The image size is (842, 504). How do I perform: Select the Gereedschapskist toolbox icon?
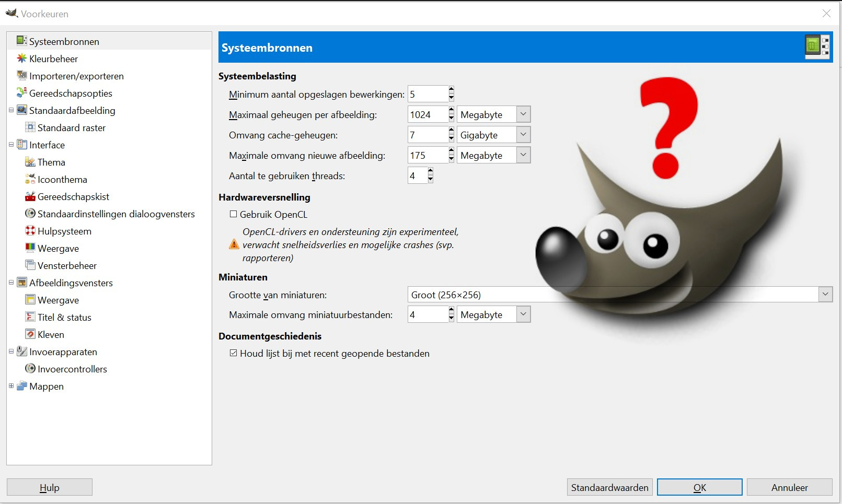point(30,197)
